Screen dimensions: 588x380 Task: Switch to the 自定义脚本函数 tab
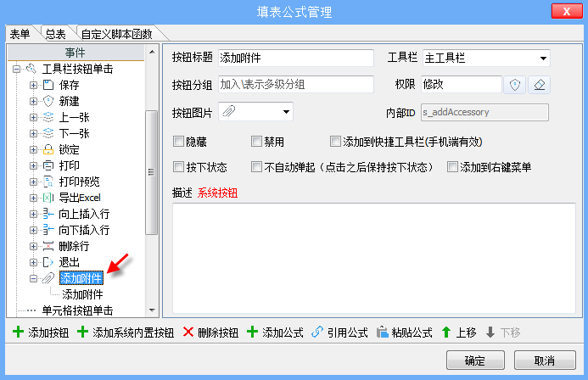pos(116,34)
